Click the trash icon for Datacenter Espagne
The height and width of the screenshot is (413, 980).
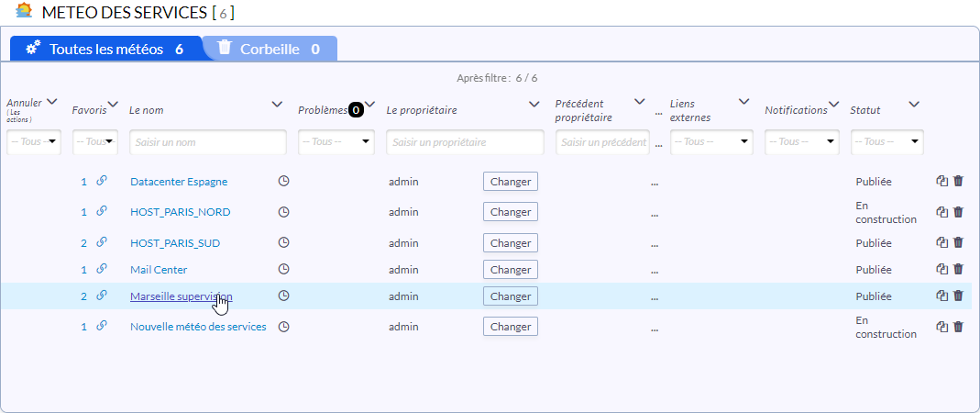pos(958,182)
